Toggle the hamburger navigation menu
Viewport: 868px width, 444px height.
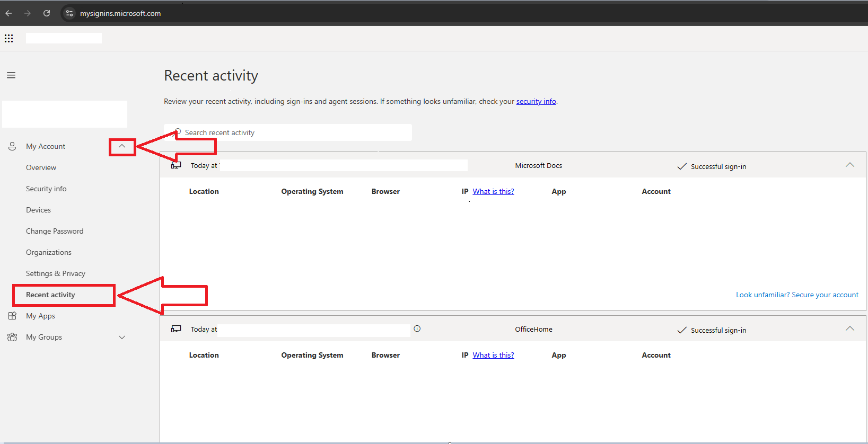(x=11, y=75)
